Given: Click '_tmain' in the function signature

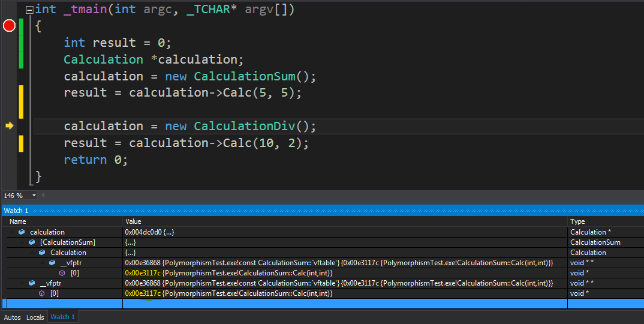Looking at the screenshot, I should (x=85, y=10).
